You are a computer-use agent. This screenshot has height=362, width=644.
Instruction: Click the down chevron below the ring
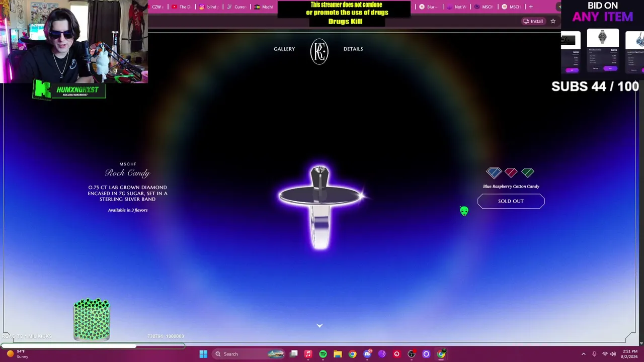pos(319,325)
